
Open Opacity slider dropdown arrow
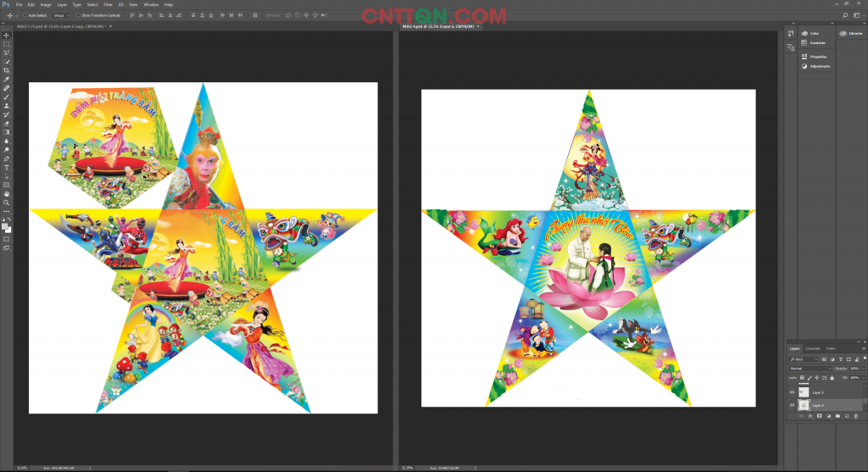[864, 369]
